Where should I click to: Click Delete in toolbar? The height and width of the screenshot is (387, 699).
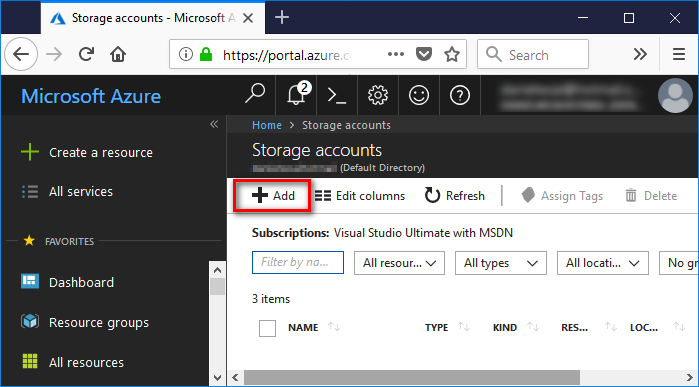651,196
